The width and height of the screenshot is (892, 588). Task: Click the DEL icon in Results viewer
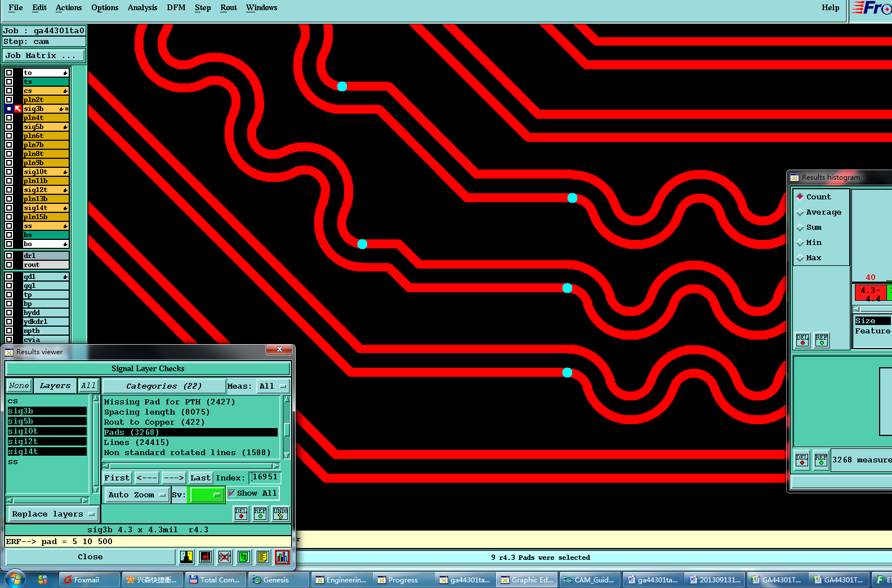coord(241,514)
